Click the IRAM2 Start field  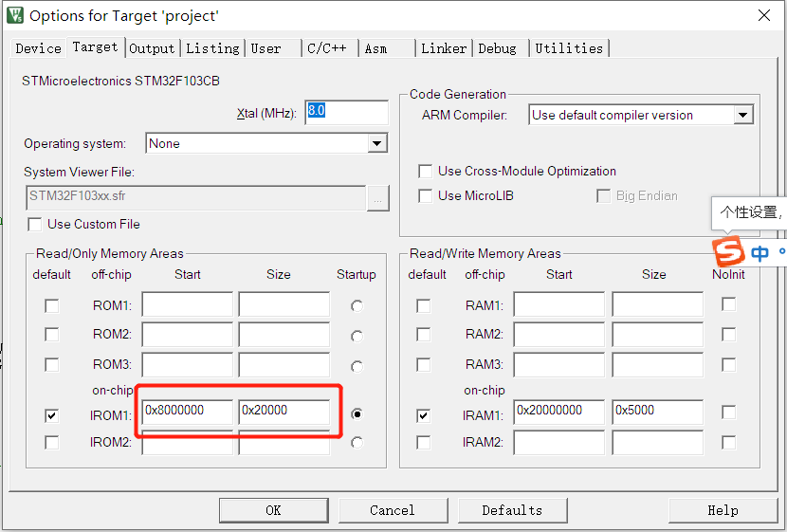(559, 442)
